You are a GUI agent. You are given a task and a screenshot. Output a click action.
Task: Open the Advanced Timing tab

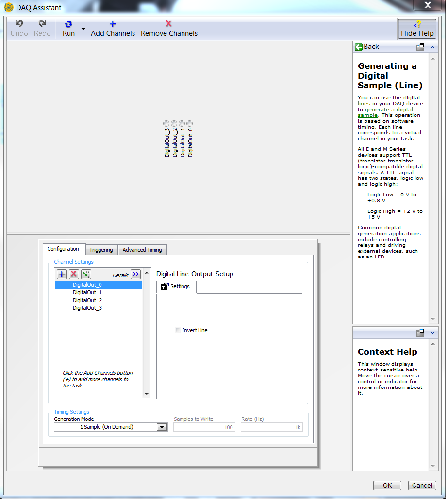(x=142, y=250)
